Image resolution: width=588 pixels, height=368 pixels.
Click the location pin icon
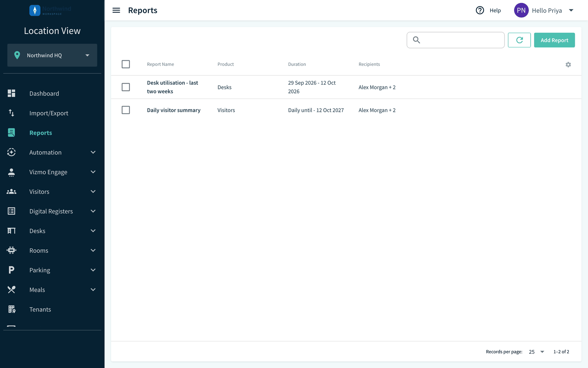click(17, 55)
